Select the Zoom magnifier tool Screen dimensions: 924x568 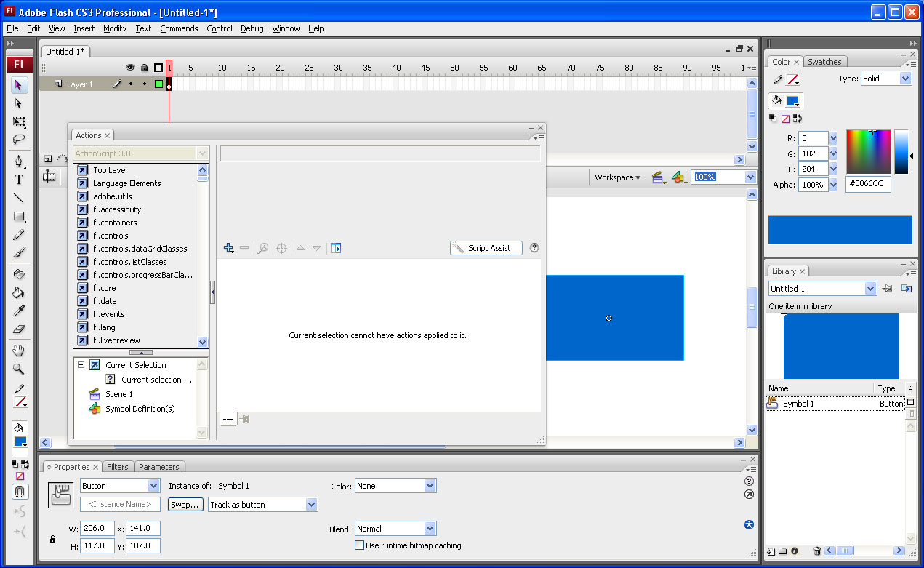[x=19, y=369]
